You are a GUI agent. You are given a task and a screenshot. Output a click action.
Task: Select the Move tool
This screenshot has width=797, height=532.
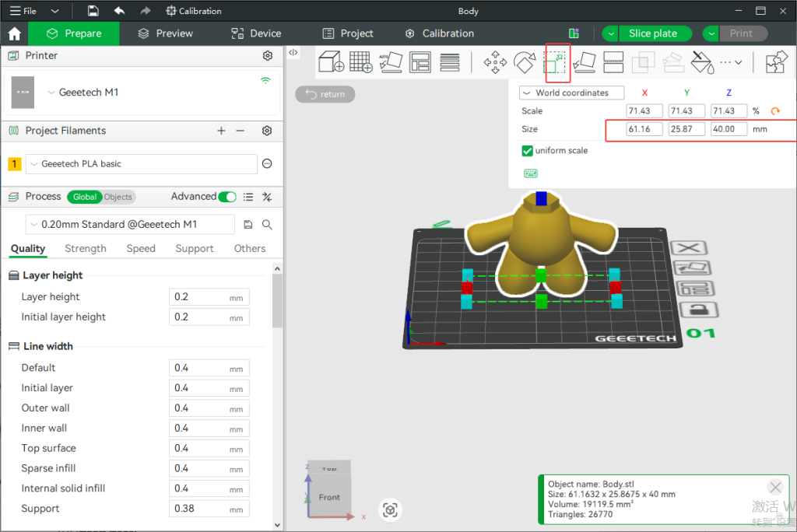(x=494, y=62)
